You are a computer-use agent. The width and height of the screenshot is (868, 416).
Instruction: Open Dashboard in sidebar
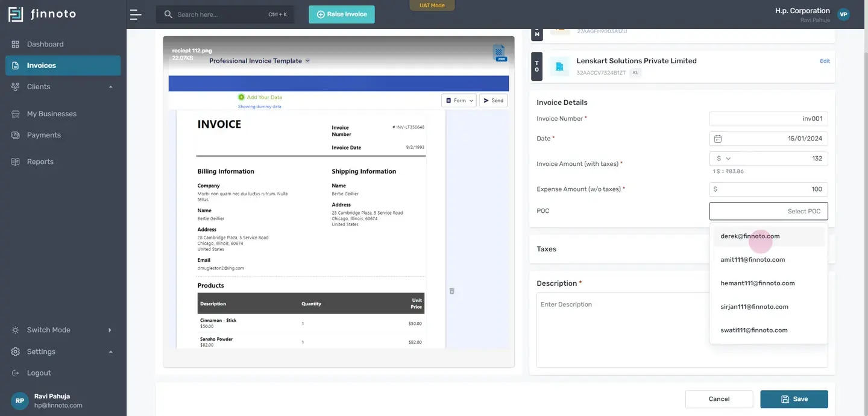pyautogui.click(x=63, y=44)
